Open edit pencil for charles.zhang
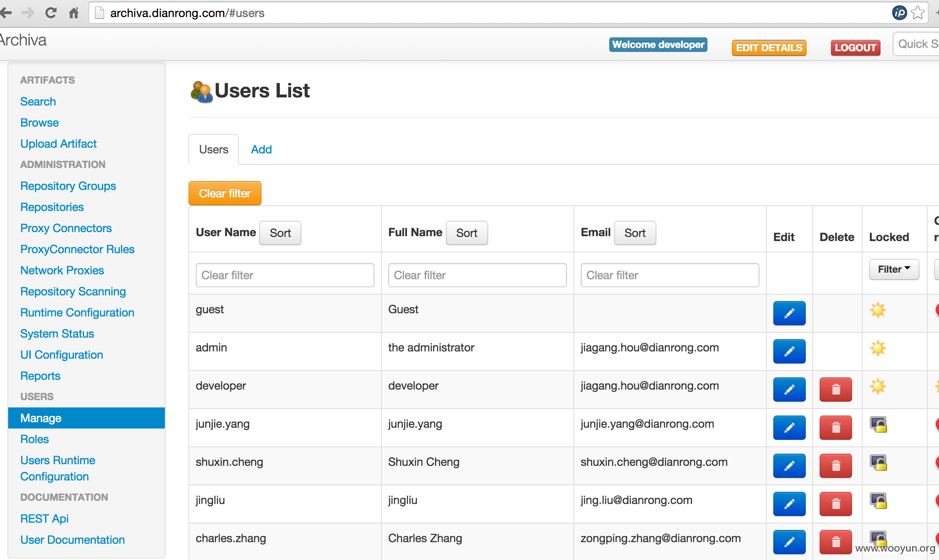Viewport: 939px width, 560px height. (x=789, y=542)
